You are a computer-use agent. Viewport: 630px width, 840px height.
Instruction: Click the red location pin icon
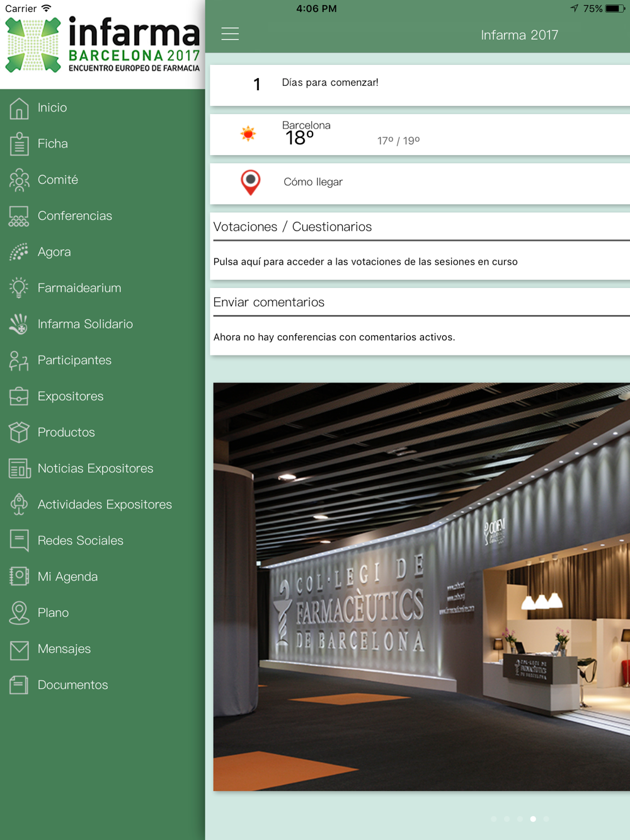pyautogui.click(x=251, y=182)
